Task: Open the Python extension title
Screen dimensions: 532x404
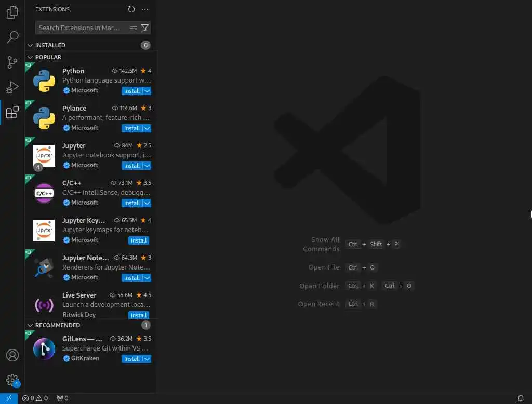Action: 73,71
